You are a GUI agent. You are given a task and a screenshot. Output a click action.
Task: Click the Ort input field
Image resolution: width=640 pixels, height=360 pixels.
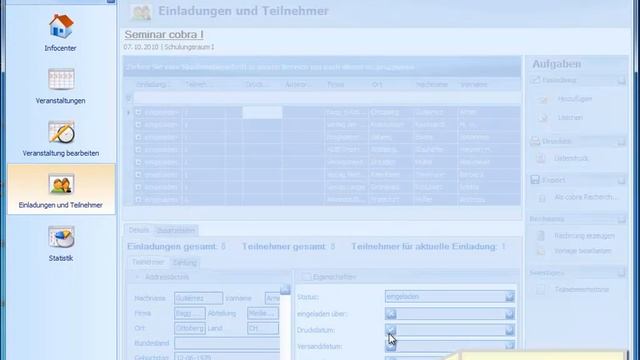190,328
